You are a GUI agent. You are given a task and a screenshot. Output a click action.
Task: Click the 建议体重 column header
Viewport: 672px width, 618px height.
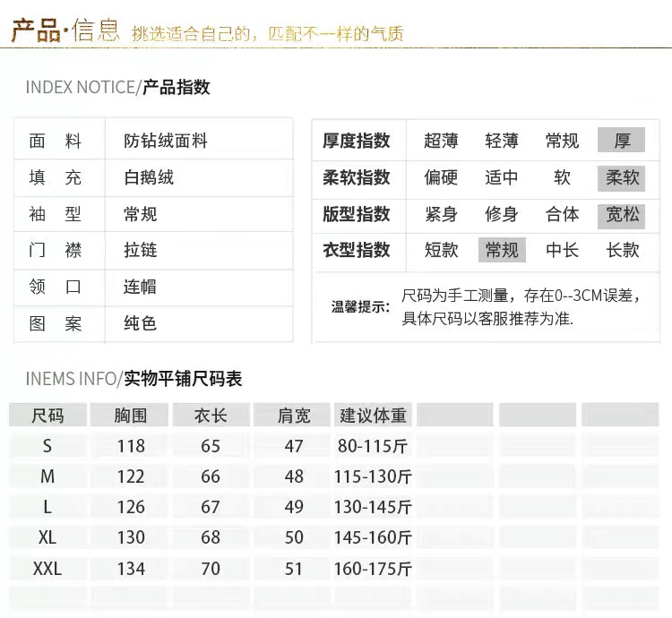(373, 416)
